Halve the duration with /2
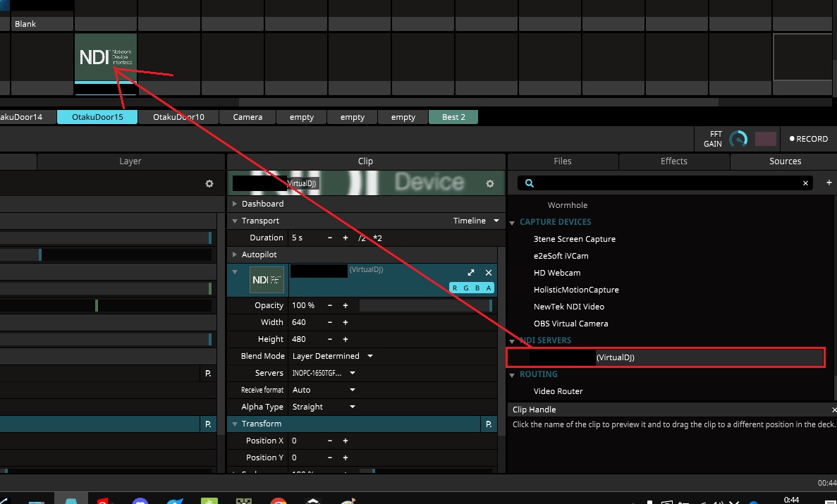Image resolution: width=837 pixels, height=504 pixels. click(362, 238)
